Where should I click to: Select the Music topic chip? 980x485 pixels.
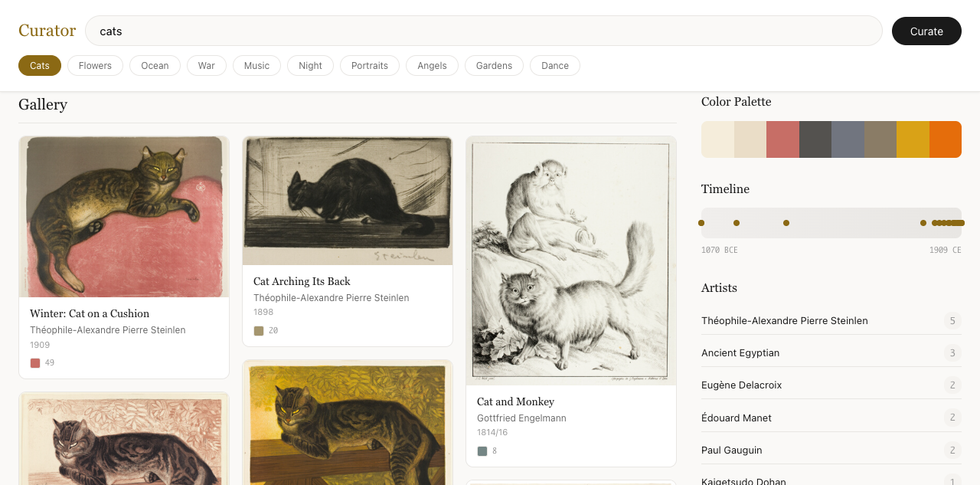pos(256,66)
